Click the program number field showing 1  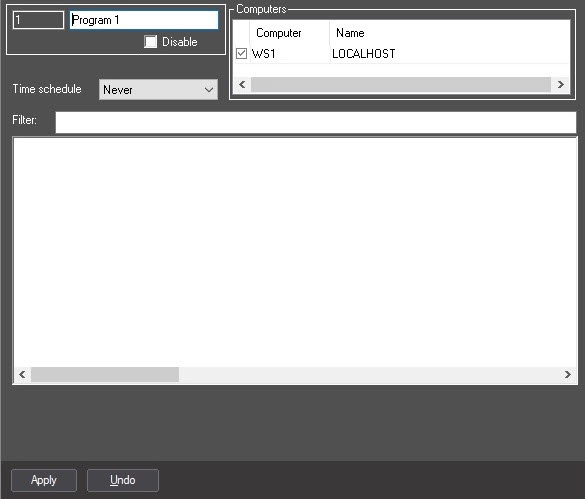(38, 20)
